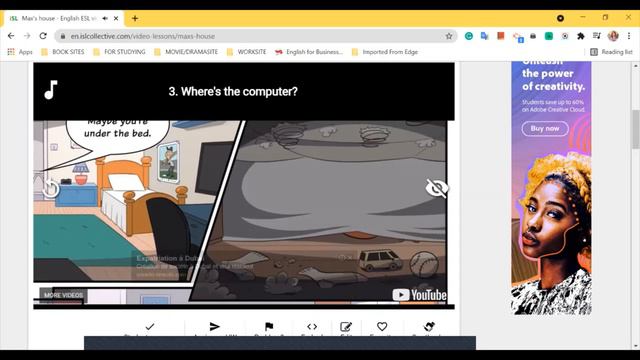Image resolution: width=640 pixels, height=360 pixels.
Task: Click the music note icon on the question banner
Action: click(x=51, y=90)
